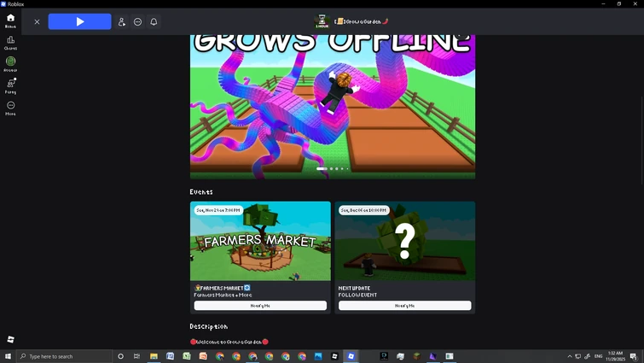Click the black Roblox taskbar icon
The height and width of the screenshot is (363, 644).
point(334,356)
